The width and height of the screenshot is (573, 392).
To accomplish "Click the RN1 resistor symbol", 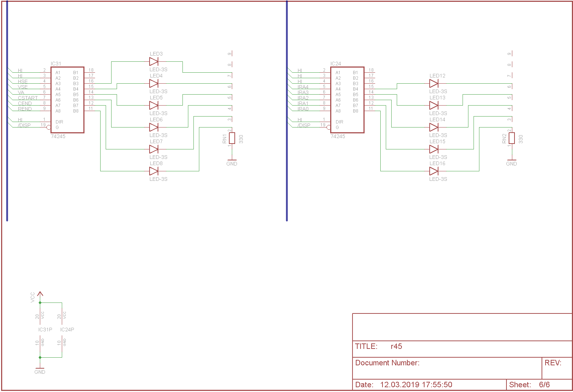I will (x=232, y=138).
